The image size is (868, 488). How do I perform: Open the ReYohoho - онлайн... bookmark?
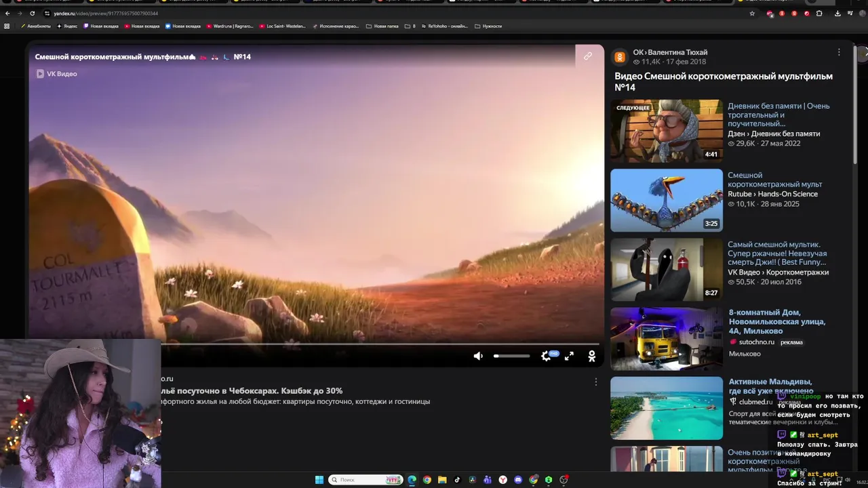445,26
